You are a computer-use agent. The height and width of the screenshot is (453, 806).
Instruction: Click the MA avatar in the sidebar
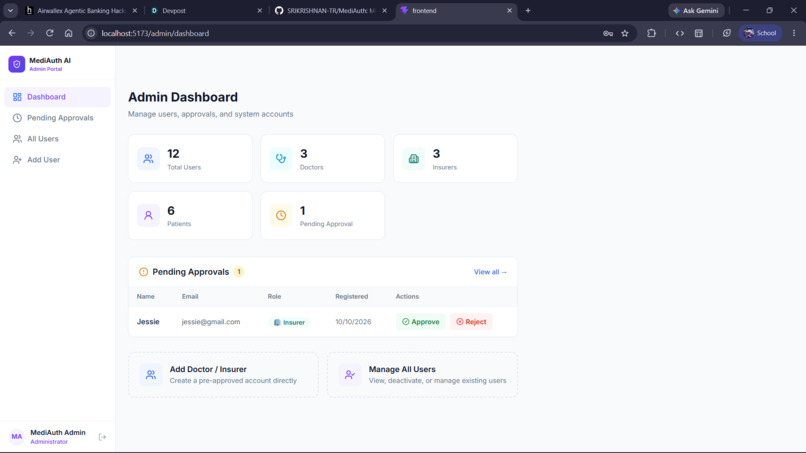(x=16, y=437)
